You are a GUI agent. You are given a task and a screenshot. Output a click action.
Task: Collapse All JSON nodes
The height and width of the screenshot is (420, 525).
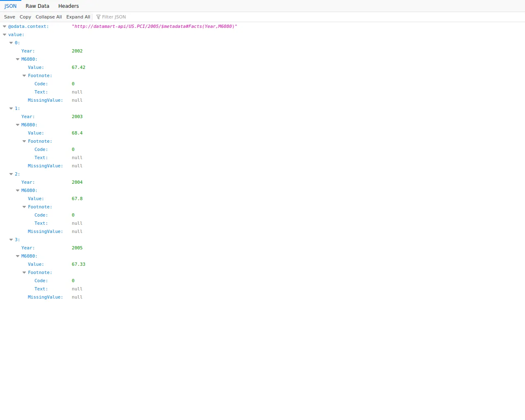(49, 17)
